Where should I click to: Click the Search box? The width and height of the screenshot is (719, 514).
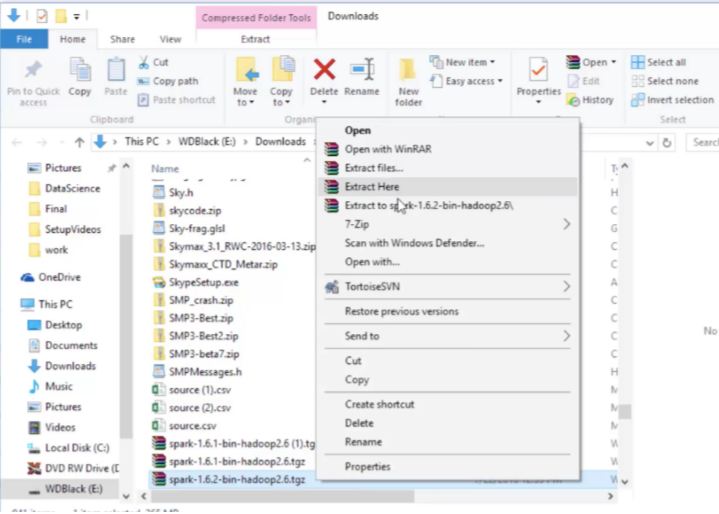coord(702,142)
